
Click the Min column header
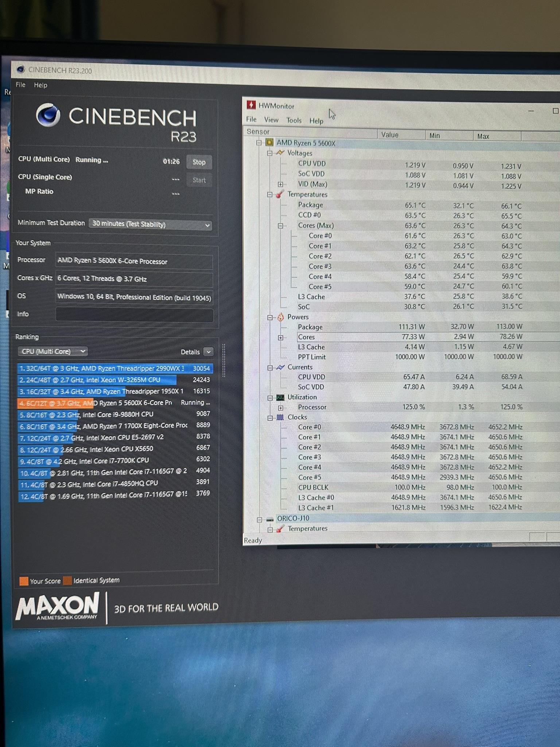click(449, 135)
